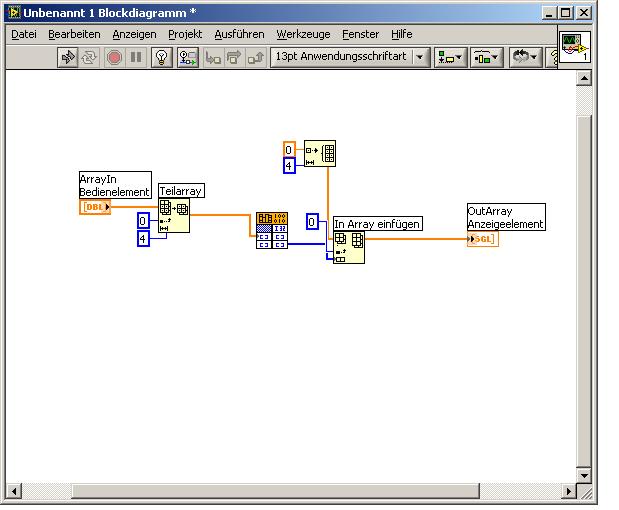This screenshot has height=510, width=619.
Task: Select the OutArray SGL indicator terminal
Action: (483, 239)
